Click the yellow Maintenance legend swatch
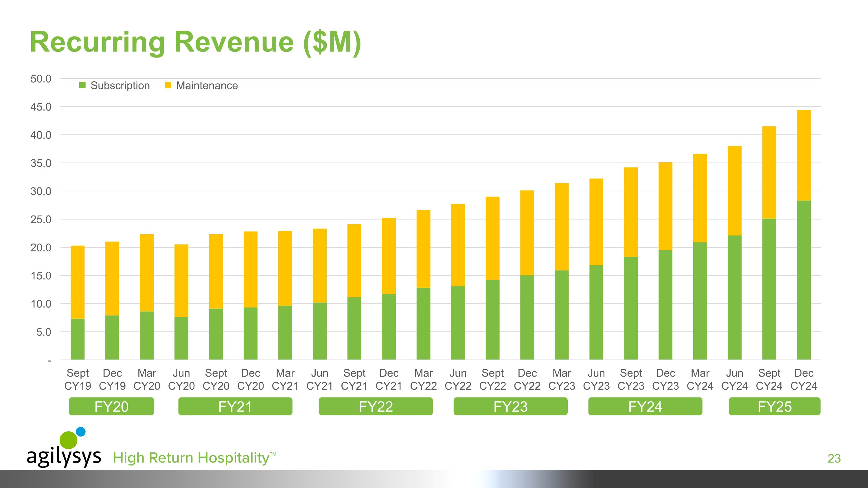 pos(168,85)
